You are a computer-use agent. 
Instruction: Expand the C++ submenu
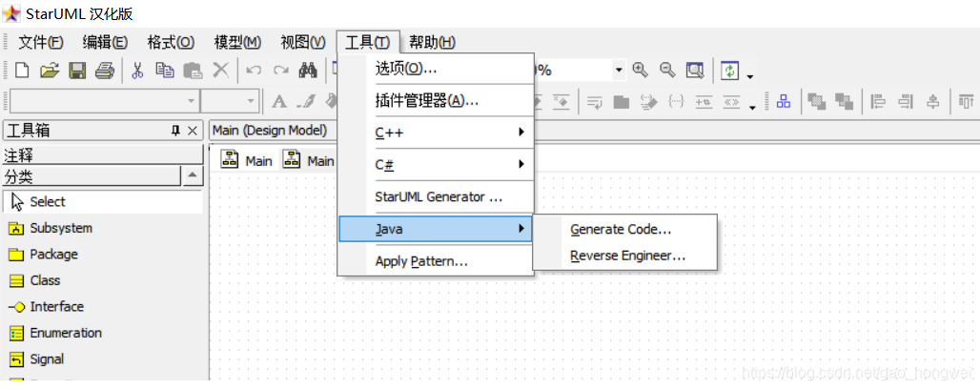pos(521,132)
